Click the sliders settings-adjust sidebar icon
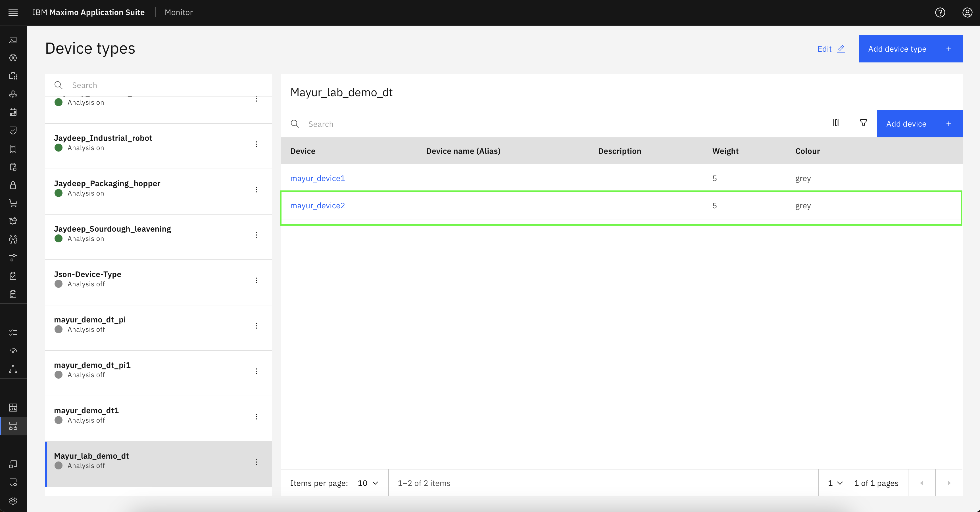 click(x=13, y=258)
